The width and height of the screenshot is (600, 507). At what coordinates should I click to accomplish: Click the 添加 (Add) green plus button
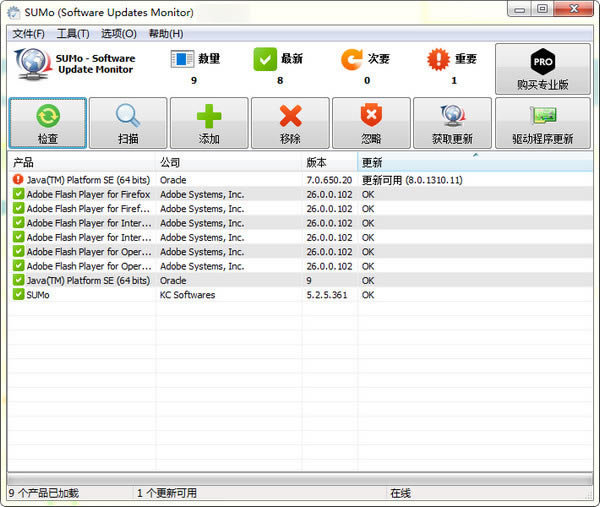click(209, 123)
